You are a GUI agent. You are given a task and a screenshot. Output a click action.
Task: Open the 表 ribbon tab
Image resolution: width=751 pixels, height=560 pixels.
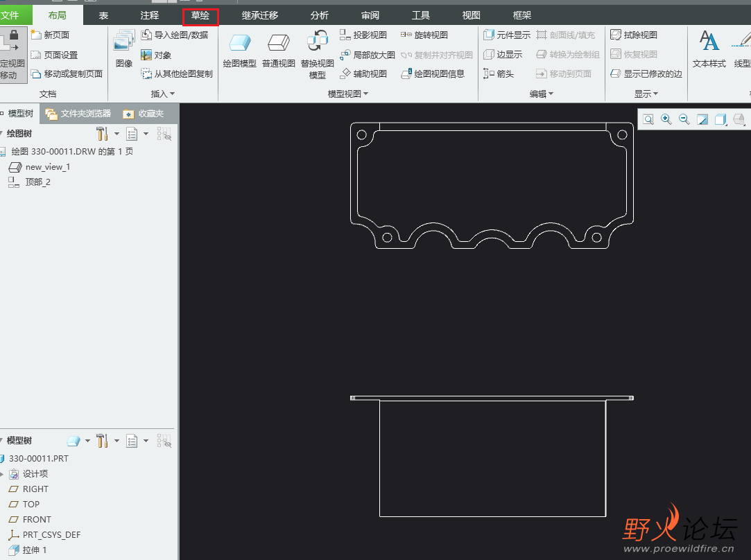103,15
